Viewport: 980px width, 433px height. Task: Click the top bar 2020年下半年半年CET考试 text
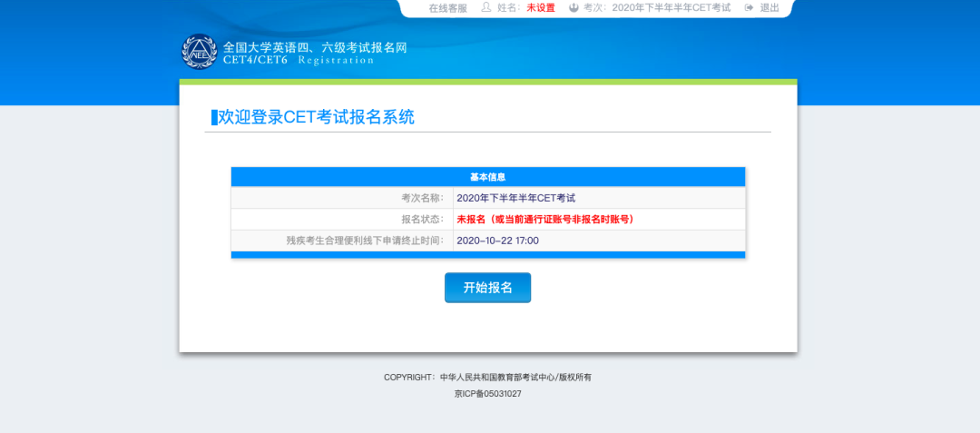tap(671, 8)
